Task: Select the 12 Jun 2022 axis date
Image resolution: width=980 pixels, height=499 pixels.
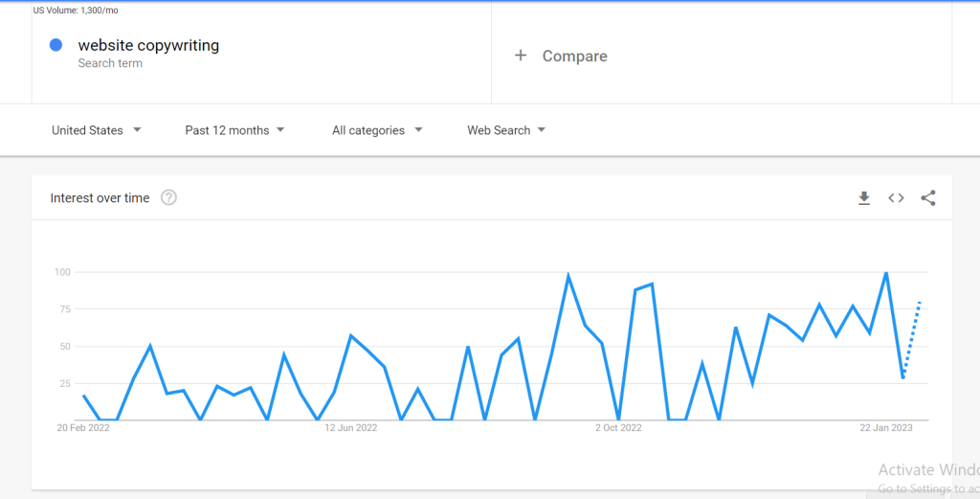Action: [350, 428]
